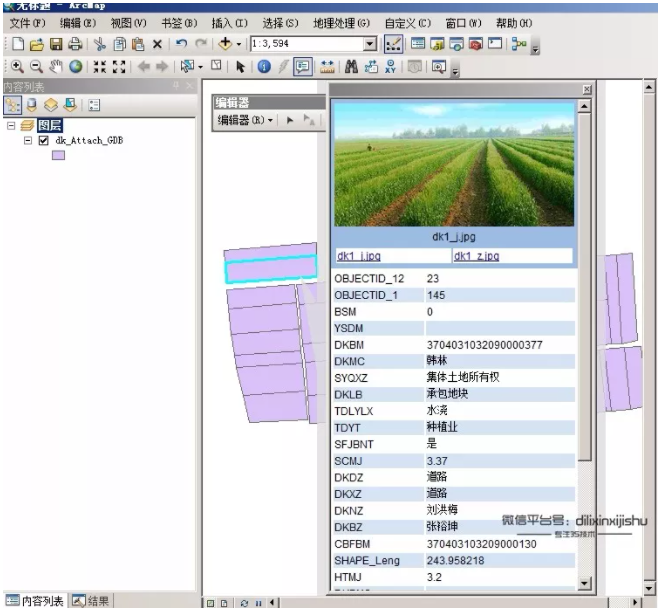Click the List By Selection icon
661x611 pixels.
70,105
